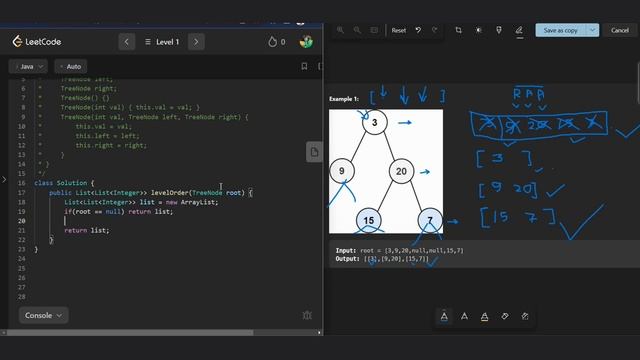
Task: Open the Java language dropdown
Action: [x=28, y=67]
